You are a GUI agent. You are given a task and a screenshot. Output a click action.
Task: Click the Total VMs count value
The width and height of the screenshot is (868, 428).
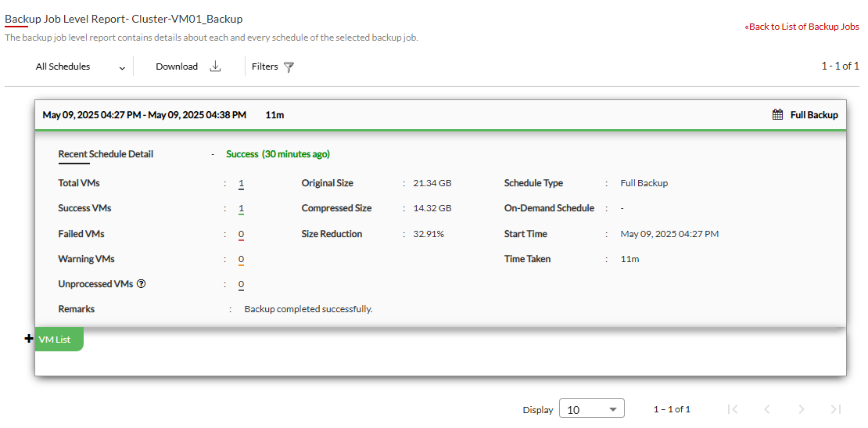click(242, 183)
